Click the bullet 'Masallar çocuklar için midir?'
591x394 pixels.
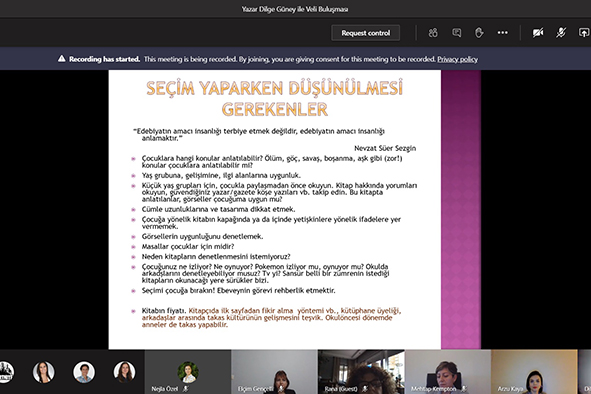(188, 247)
